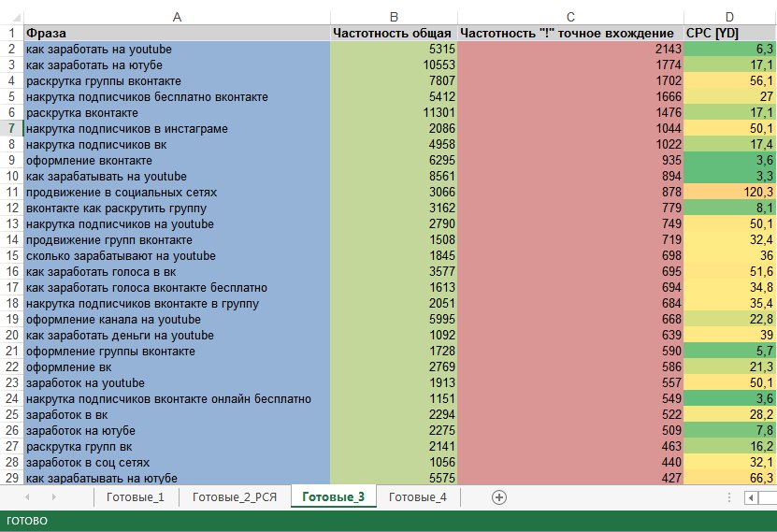
Task: Switch to the Готовые_1 sheet tab
Action: tap(135, 497)
